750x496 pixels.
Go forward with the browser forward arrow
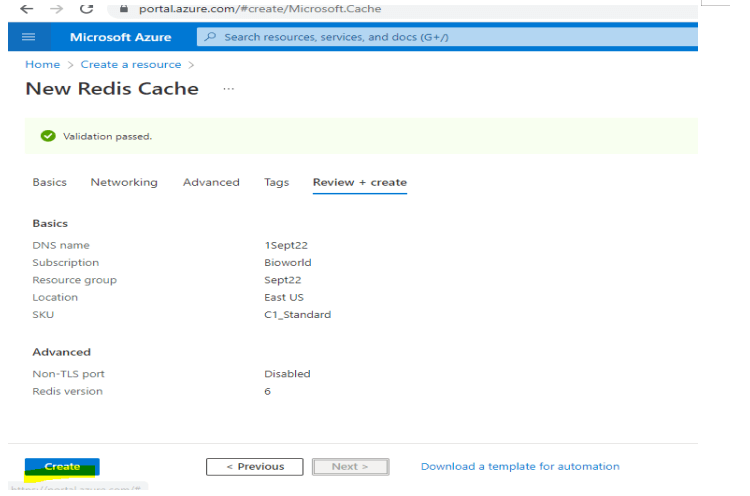56,9
